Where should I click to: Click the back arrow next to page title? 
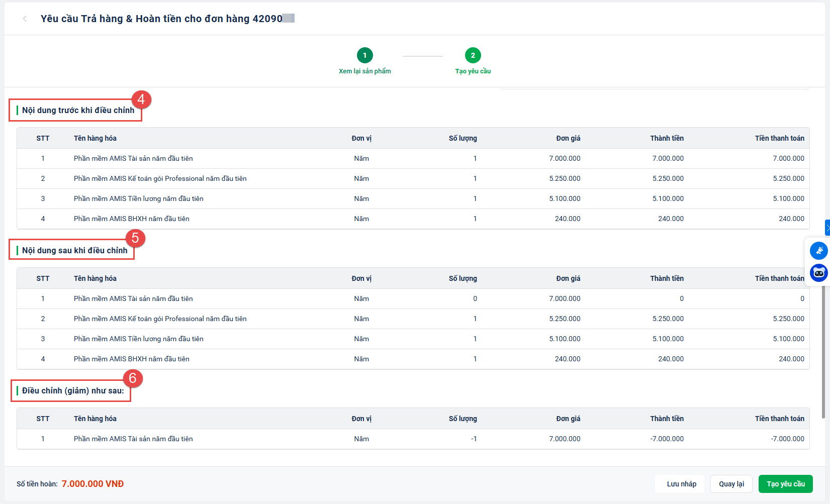25,19
